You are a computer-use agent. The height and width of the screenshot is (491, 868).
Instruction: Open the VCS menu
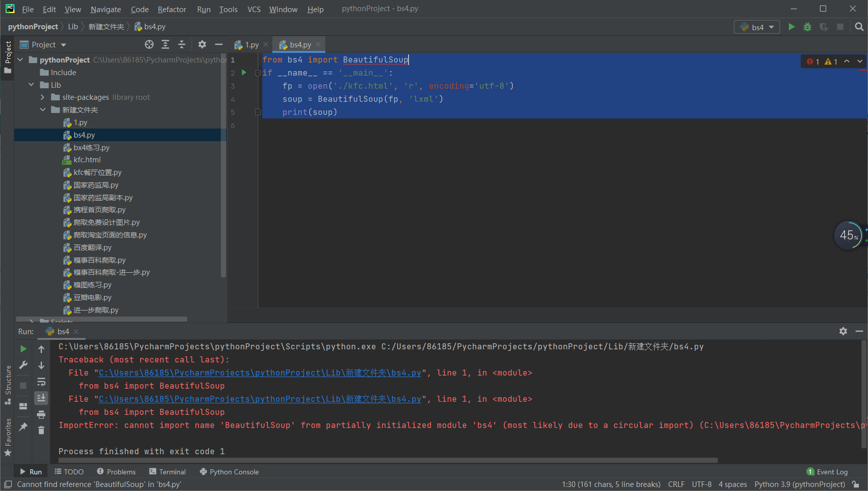(254, 9)
